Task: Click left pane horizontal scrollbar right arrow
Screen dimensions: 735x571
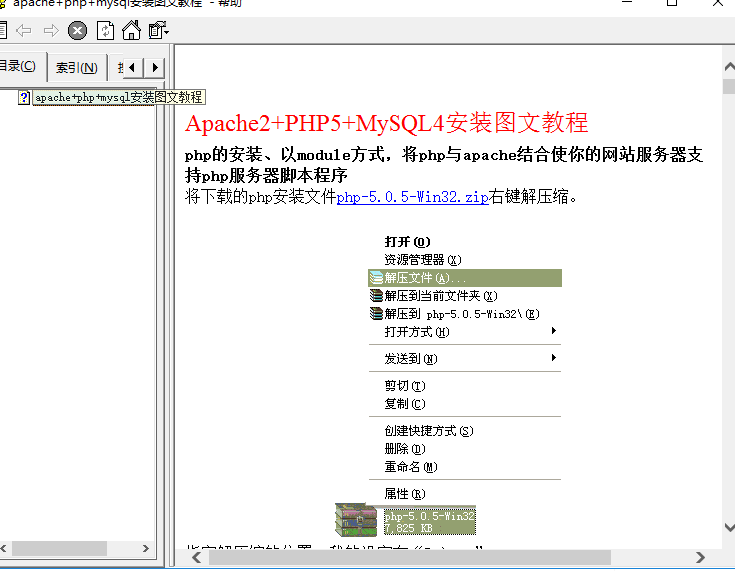Action: click(146, 549)
